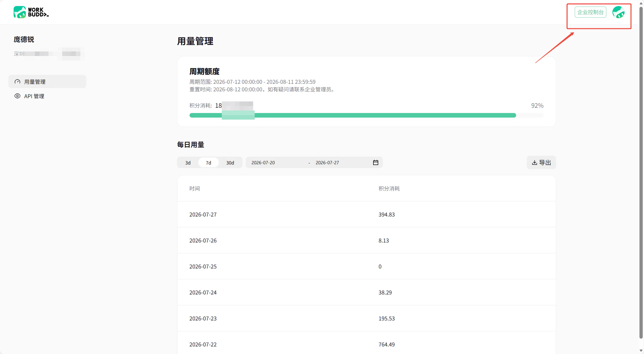
Task: Select the 2026-07-22 date cell
Action: tap(203, 344)
